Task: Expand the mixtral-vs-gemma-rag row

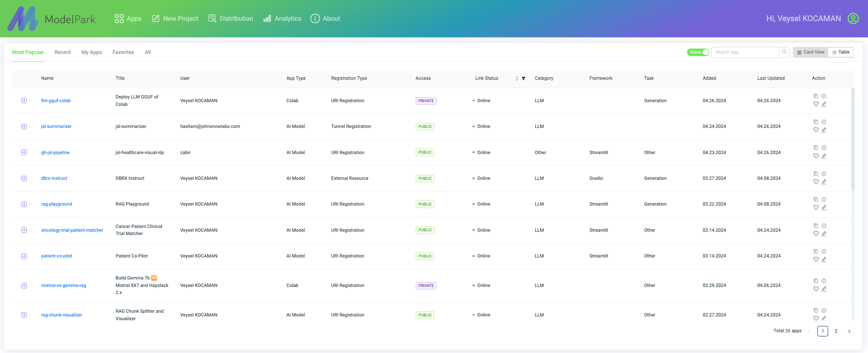Action: [x=24, y=286]
